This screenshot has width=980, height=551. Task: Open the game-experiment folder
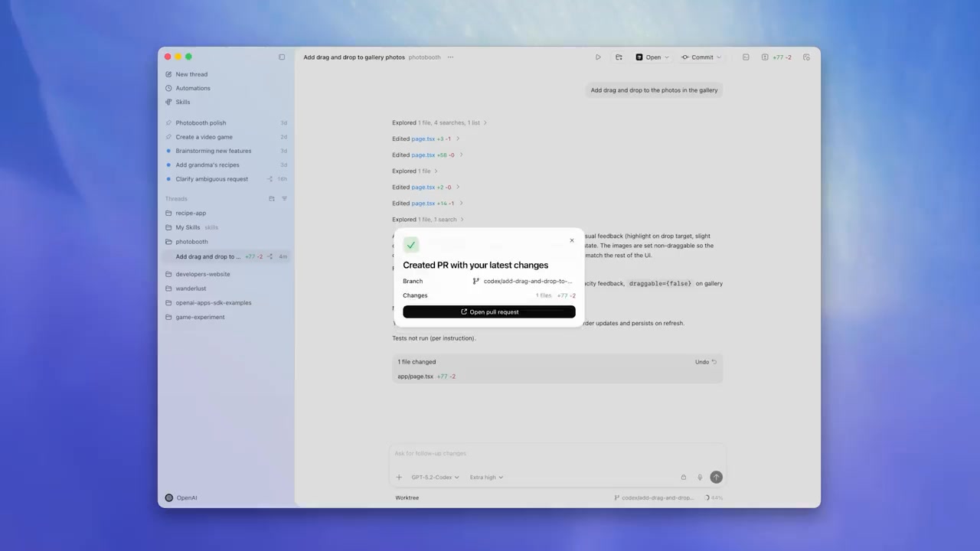[200, 317]
